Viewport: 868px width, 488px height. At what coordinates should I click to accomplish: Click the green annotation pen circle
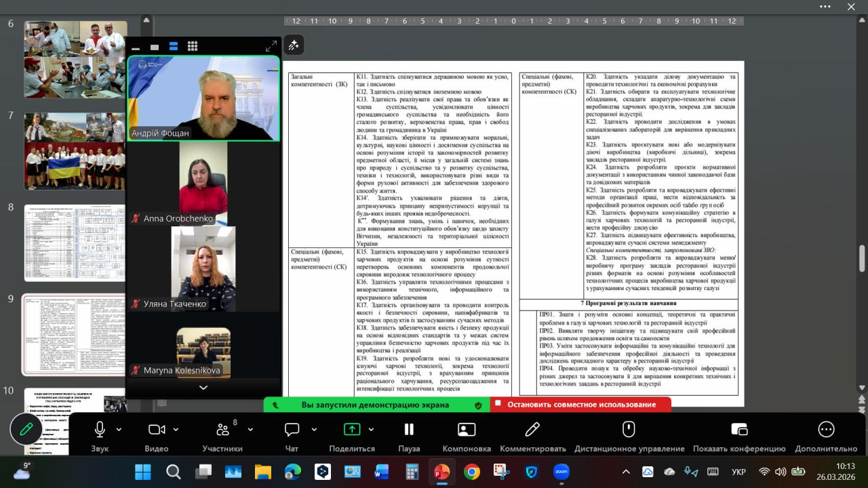pos(26,430)
